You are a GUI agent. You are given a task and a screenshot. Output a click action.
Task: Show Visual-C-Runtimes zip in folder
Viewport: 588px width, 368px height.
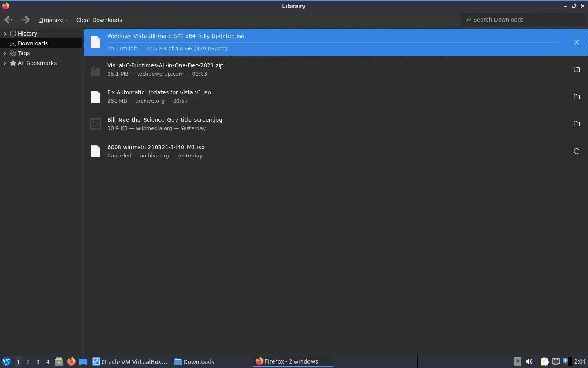(576, 70)
